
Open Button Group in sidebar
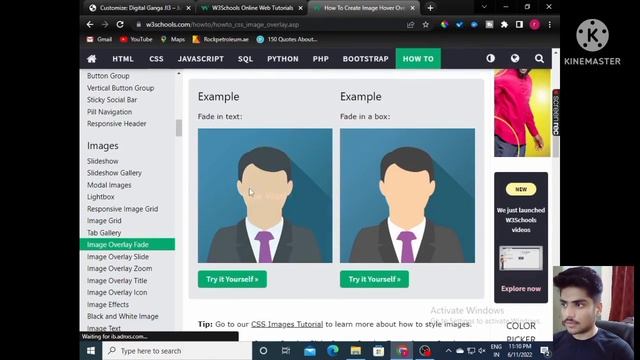click(x=108, y=76)
